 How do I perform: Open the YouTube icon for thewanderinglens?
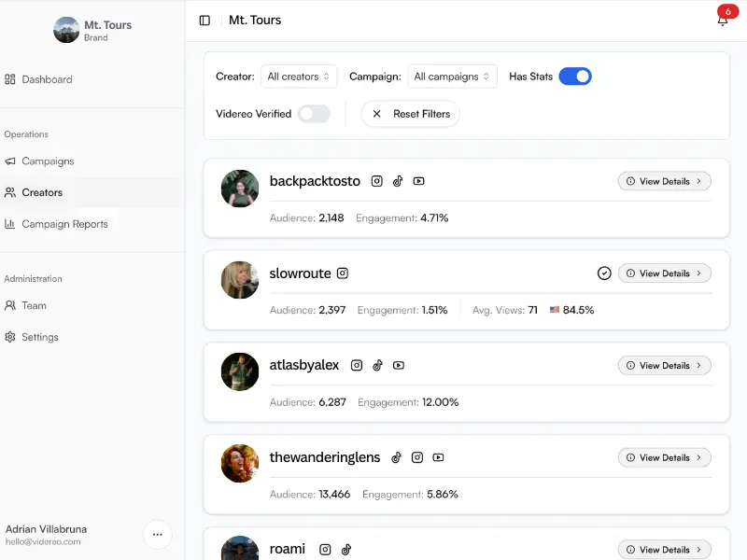pos(438,457)
